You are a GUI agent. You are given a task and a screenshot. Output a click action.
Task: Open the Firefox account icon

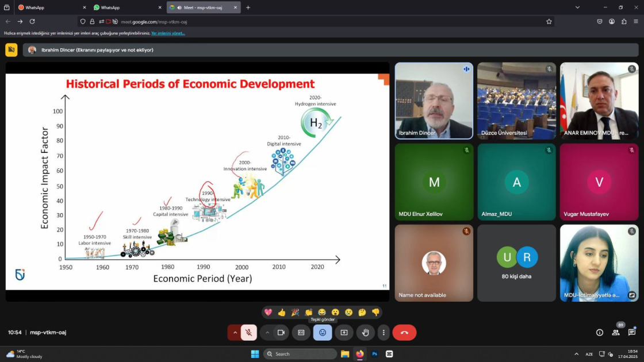(x=612, y=21)
